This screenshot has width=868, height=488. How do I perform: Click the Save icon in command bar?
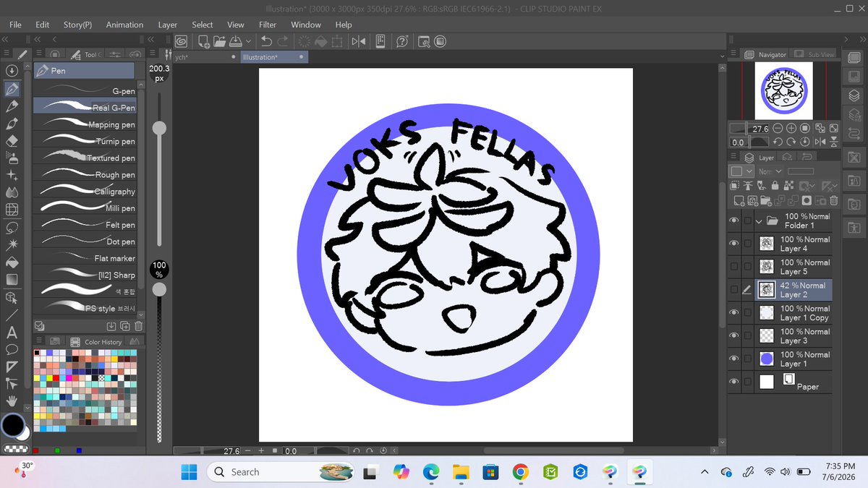point(235,41)
